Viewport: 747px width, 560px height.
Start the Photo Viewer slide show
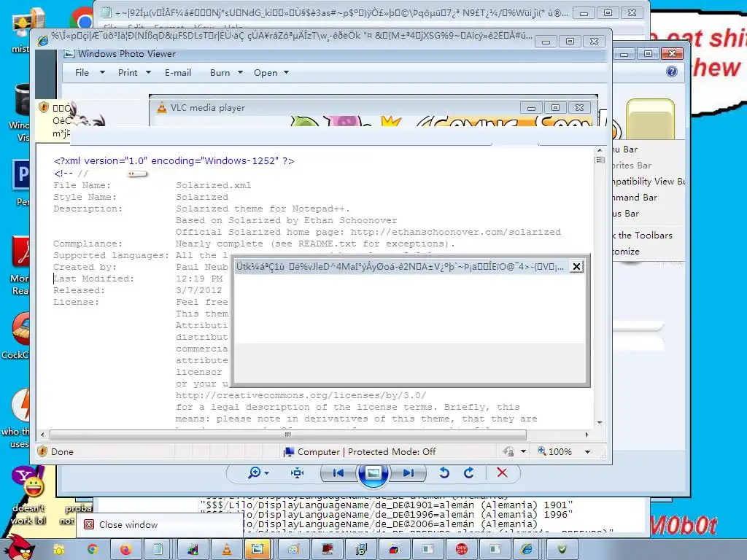pos(373,472)
